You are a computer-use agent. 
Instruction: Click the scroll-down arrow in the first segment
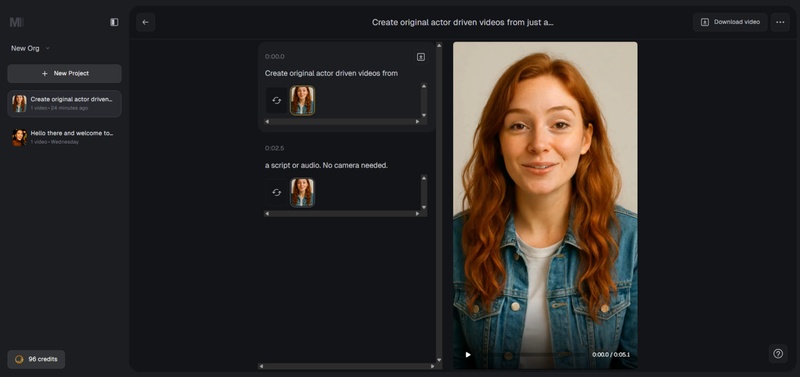pos(424,115)
